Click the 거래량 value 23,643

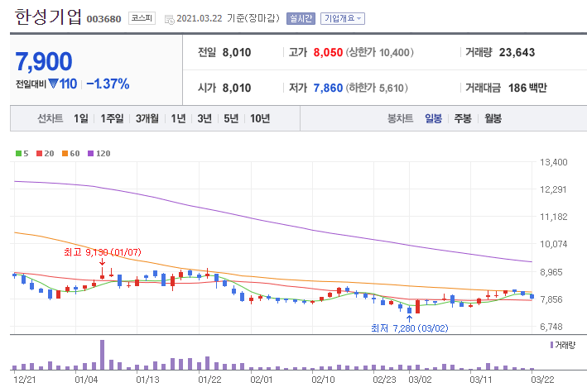[x=517, y=52]
